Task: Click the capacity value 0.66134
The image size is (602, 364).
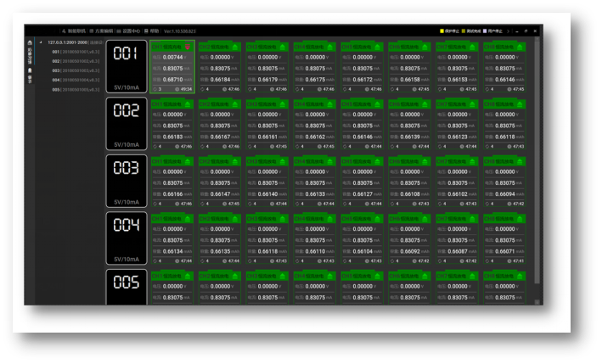Action: pyautogui.click(x=172, y=252)
